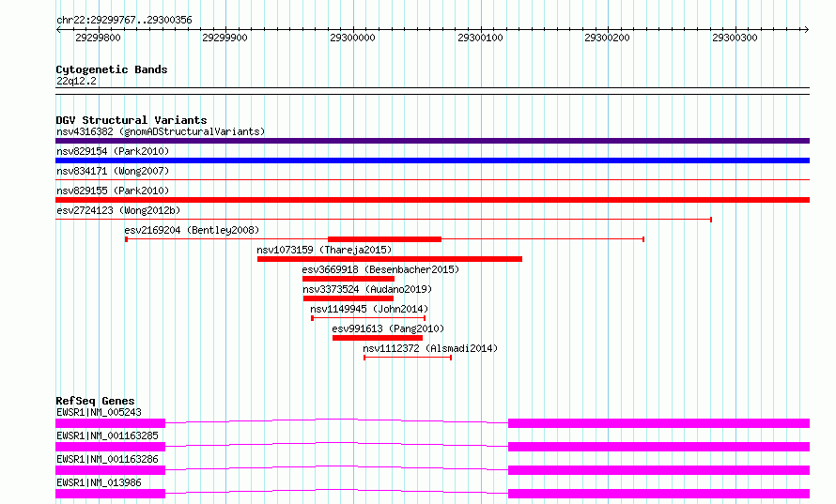
Task: Click the nsv4316382 gnomAD dark purple variant bar
Action: pyautogui.click(x=432, y=141)
